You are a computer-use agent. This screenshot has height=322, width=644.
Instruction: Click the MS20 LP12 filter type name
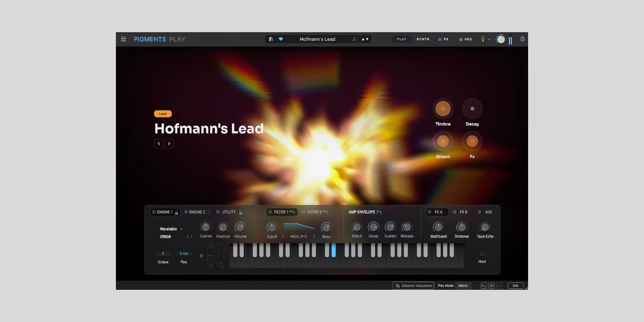(299, 237)
